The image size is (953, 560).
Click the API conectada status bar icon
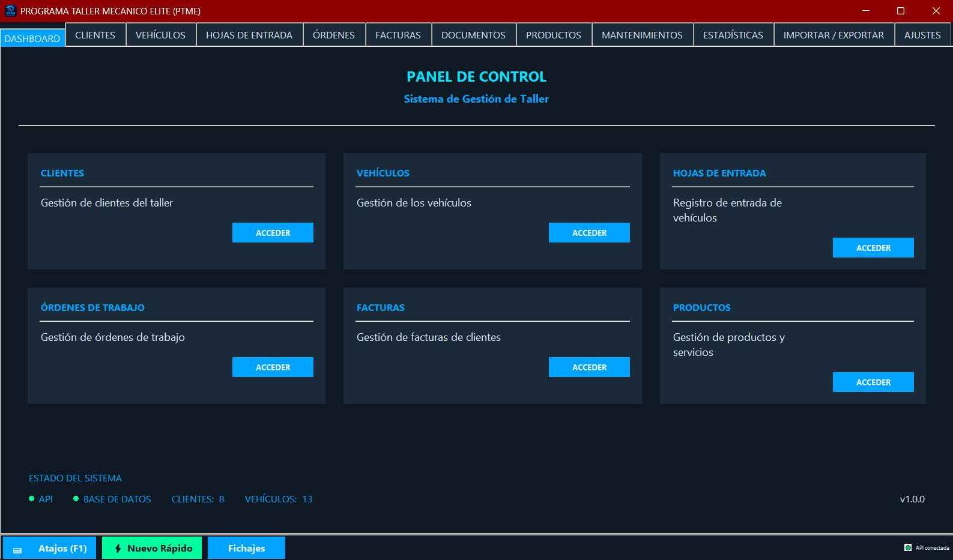[908, 547]
